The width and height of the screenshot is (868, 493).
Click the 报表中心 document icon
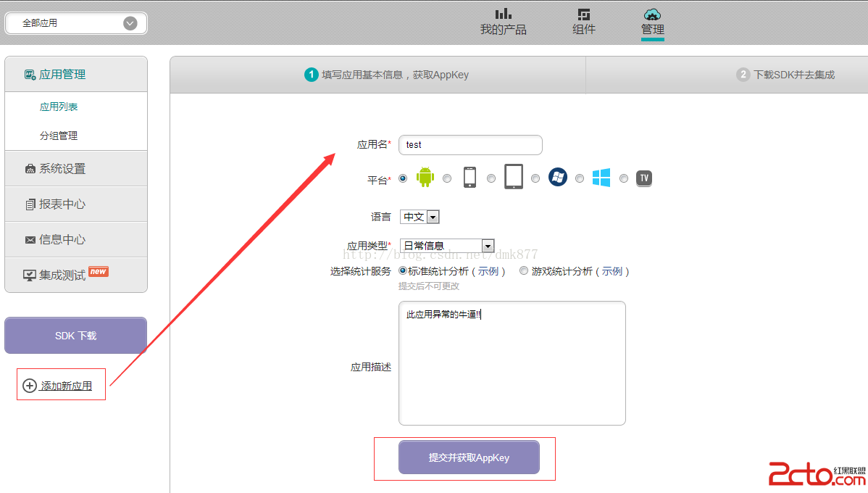(x=30, y=204)
